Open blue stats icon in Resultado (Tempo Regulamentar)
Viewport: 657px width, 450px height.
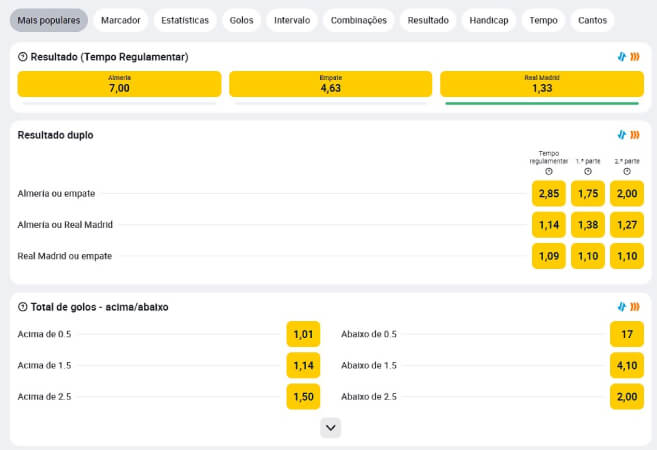click(622, 57)
